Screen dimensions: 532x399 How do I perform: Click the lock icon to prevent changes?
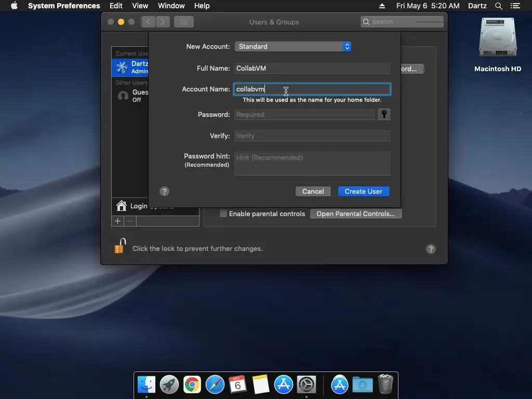(x=120, y=246)
